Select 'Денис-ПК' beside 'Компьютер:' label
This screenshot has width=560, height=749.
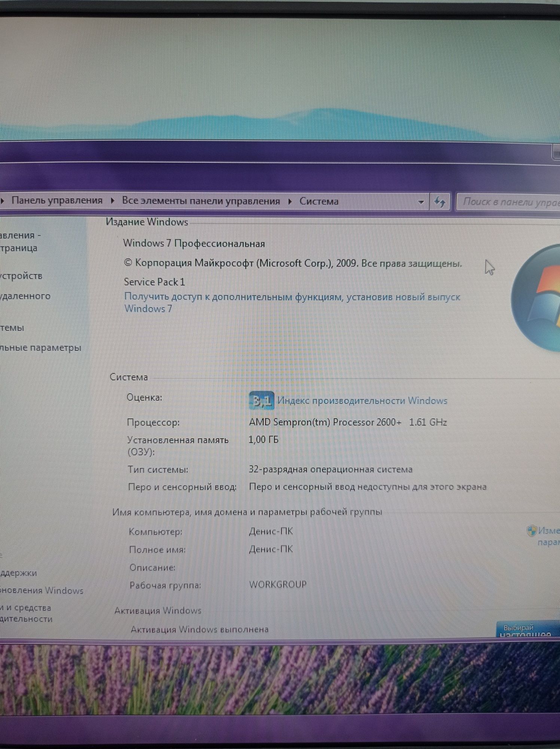(x=271, y=531)
